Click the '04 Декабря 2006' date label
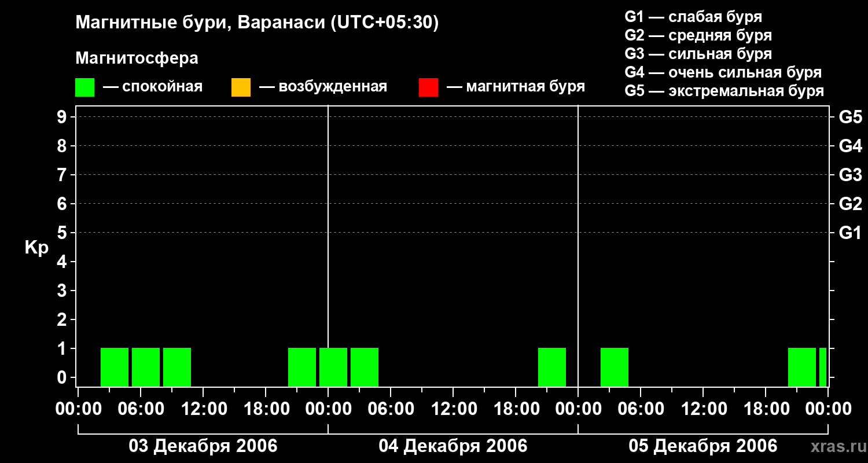 coord(453,446)
